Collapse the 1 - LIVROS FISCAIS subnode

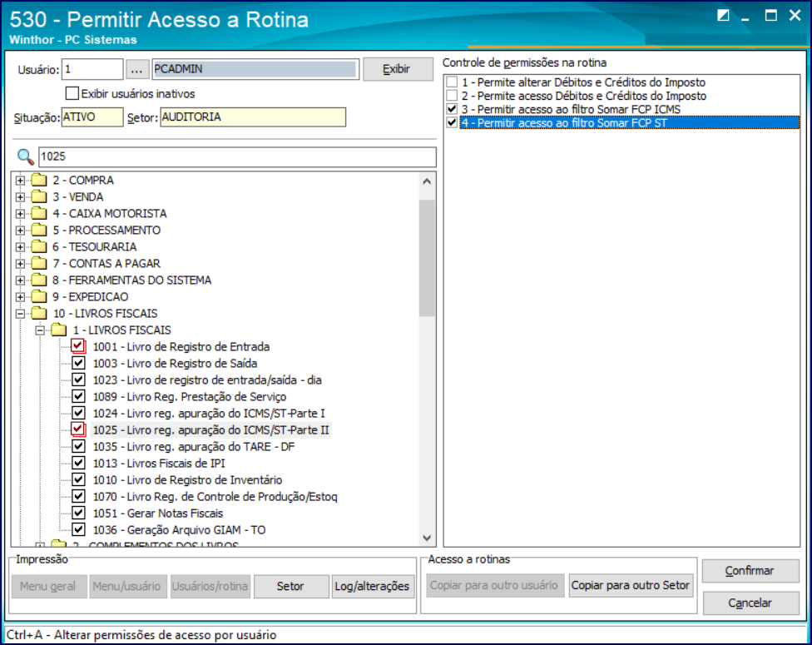pos(40,330)
